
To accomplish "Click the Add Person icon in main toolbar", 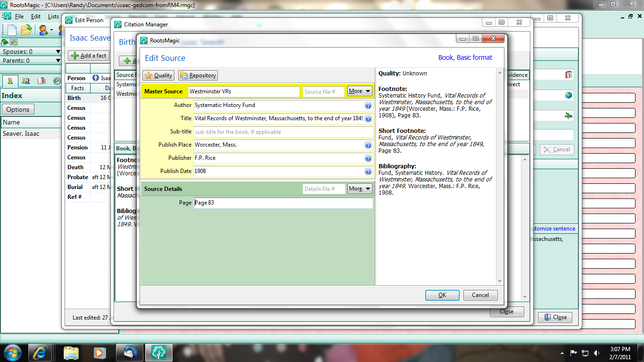I will click(x=44, y=30).
